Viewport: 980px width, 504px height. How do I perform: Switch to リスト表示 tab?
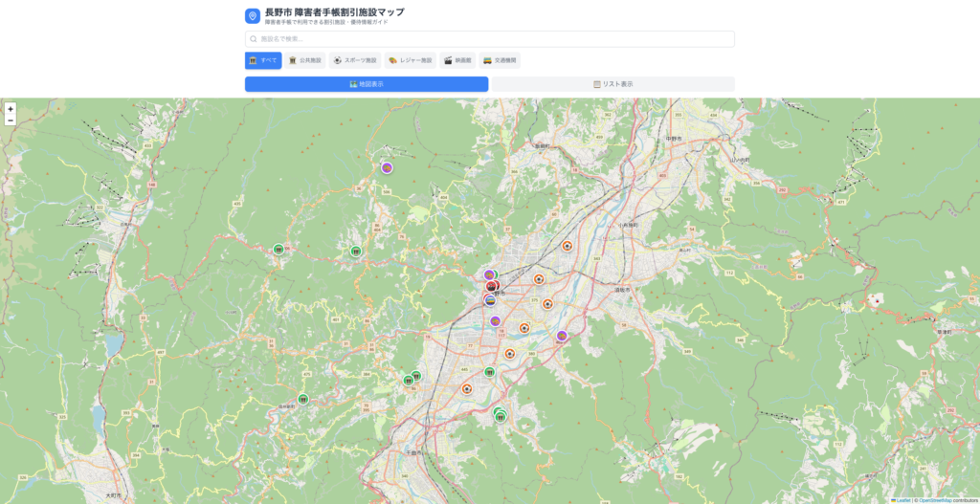[613, 84]
